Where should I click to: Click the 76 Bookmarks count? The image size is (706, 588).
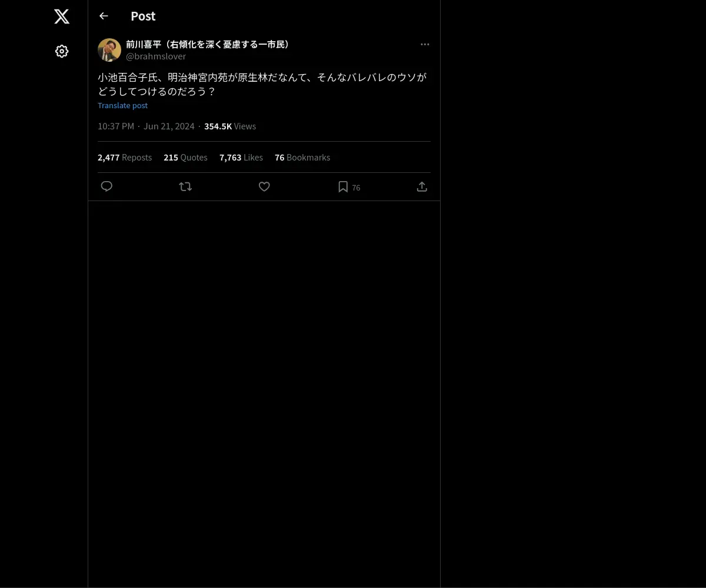point(302,158)
